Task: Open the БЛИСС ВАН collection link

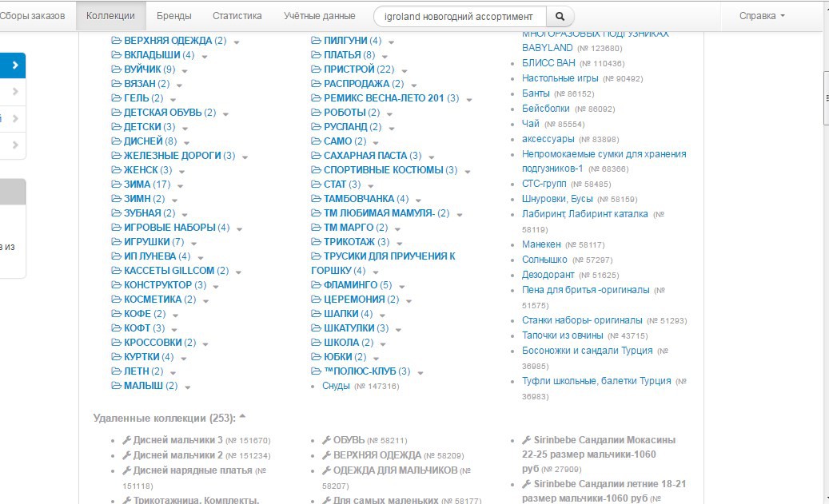Action: [548, 63]
